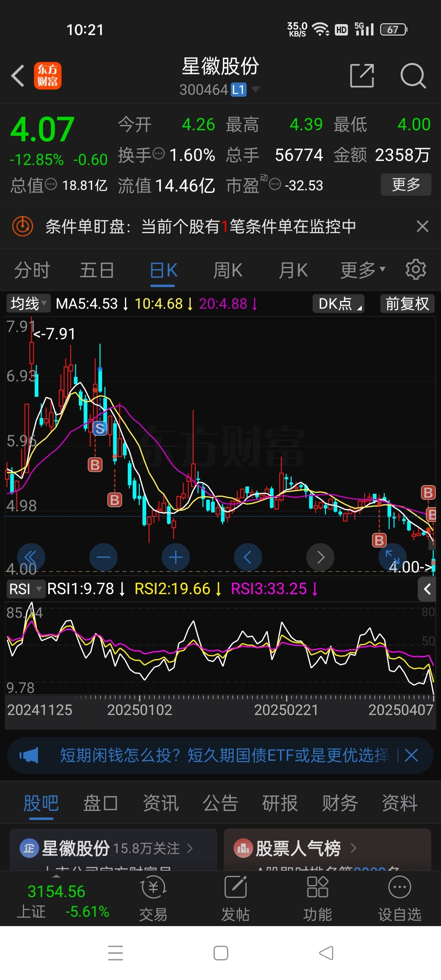Close the bond ETF promotion banner

pos(411,755)
